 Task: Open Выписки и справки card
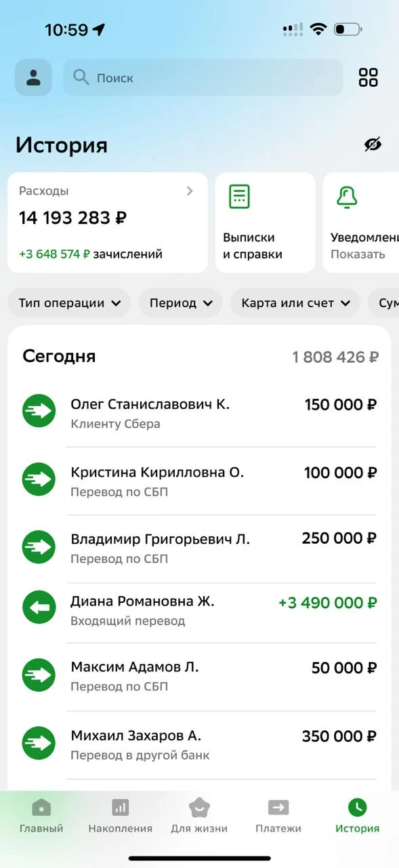click(x=266, y=222)
